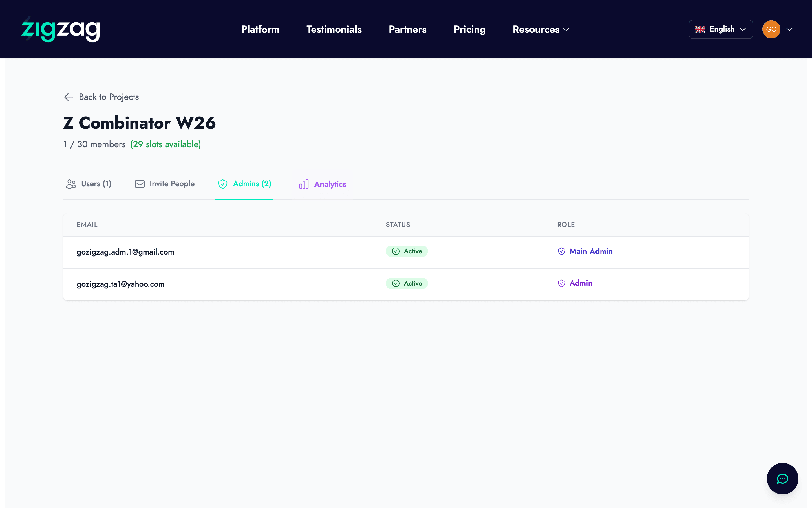Navigate to Pricing
Screen dimensions: 812x508
pyautogui.click(x=469, y=30)
